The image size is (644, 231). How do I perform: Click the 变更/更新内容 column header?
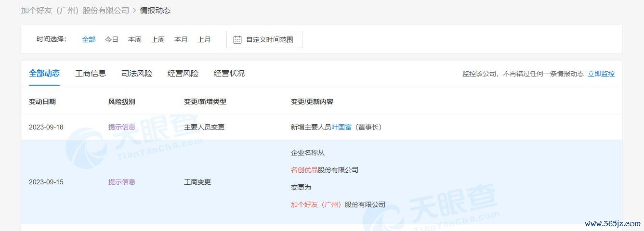(312, 102)
